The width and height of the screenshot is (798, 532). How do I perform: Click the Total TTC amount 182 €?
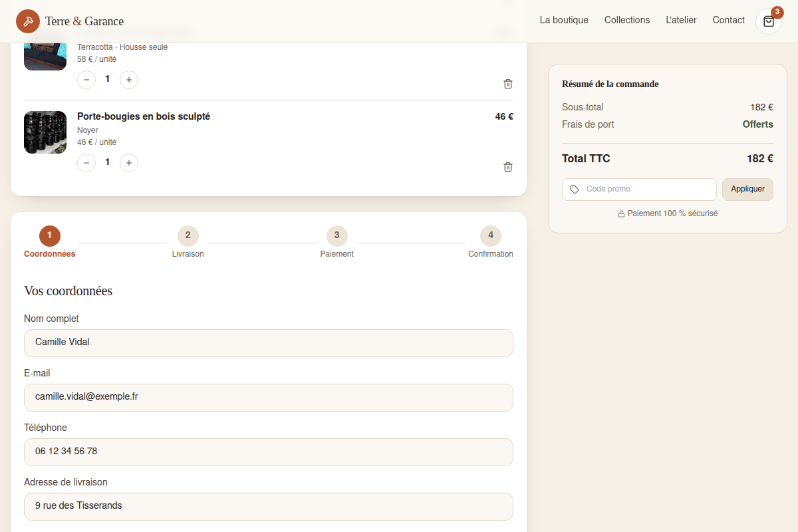(x=760, y=158)
